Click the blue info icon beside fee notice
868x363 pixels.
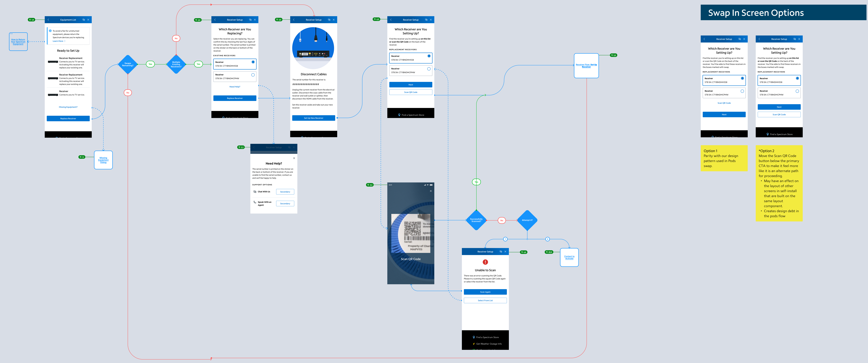point(50,31)
